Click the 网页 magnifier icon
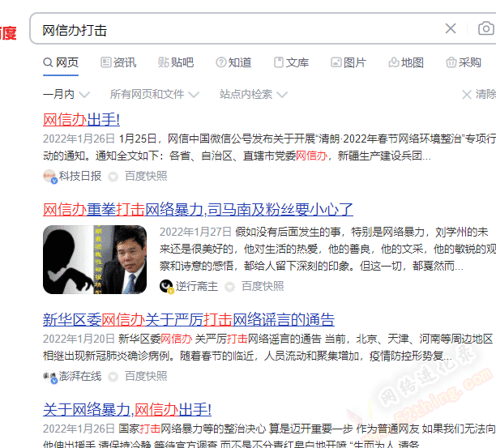 coord(48,62)
